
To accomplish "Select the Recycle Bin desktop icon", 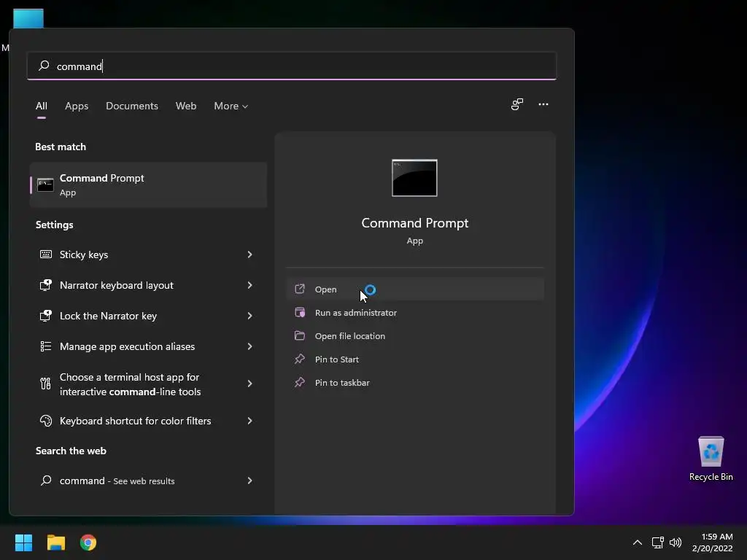I will coord(711,459).
